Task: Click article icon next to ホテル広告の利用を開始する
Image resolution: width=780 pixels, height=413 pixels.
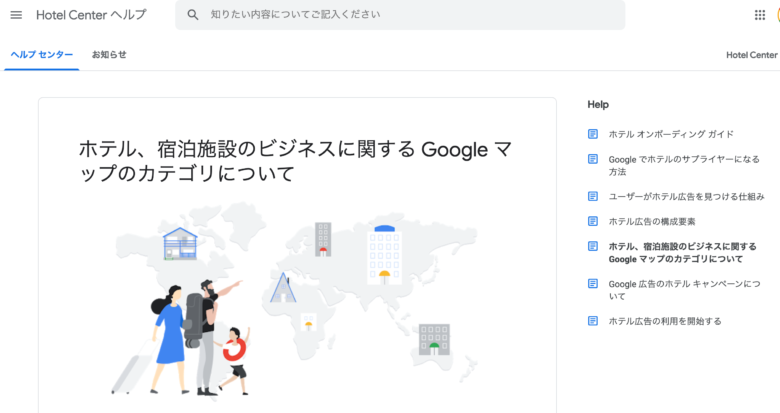Action: click(592, 320)
